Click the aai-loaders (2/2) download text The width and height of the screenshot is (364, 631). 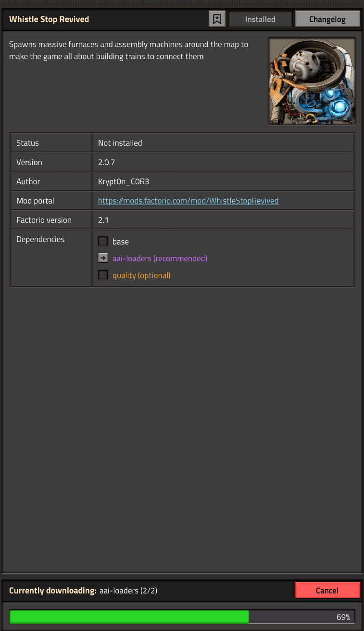[x=128, y=591]
